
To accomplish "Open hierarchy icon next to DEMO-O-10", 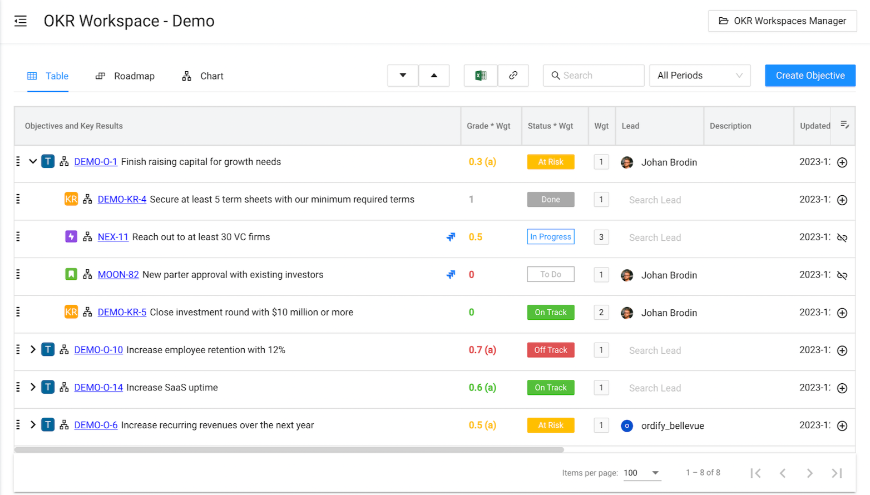I will point(64,350).
